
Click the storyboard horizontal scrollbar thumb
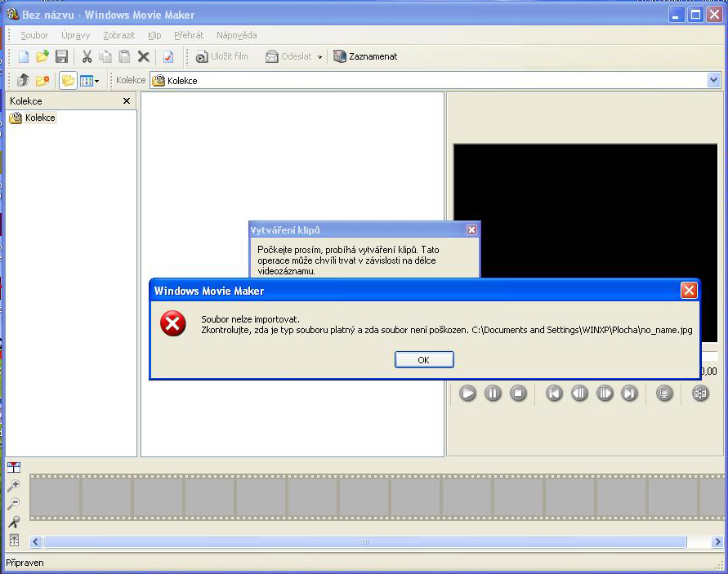(x=365, y=541)
